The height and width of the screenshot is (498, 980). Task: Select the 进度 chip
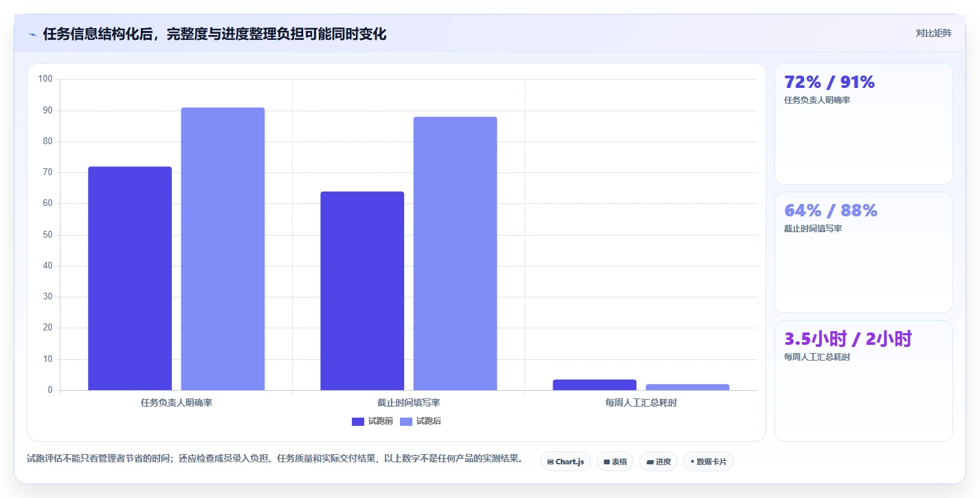(x=658, y=462)
